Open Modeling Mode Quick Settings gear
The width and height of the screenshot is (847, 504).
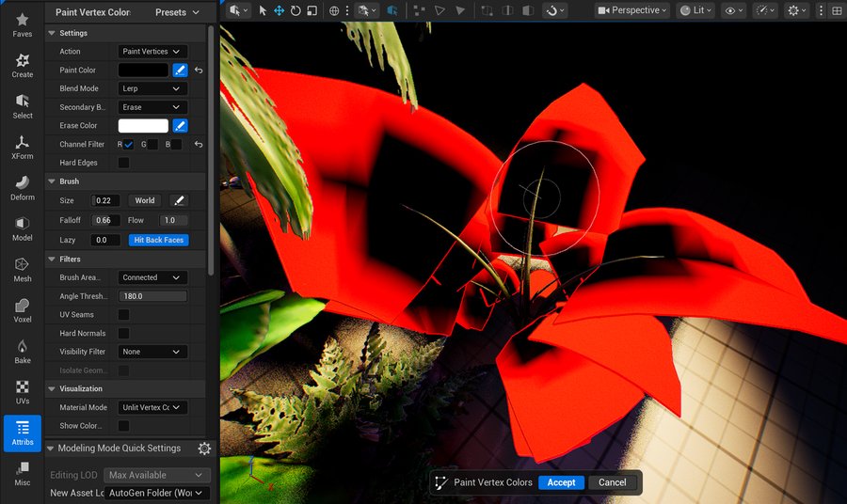click(x=204, y=449)
